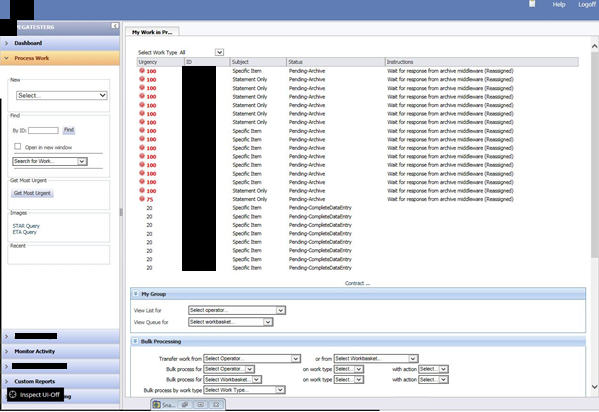Image resolution: width=599 pixels, height=412 pixels.
Task: Collapse the Process Work navigation section
Action: coord(60,58)
